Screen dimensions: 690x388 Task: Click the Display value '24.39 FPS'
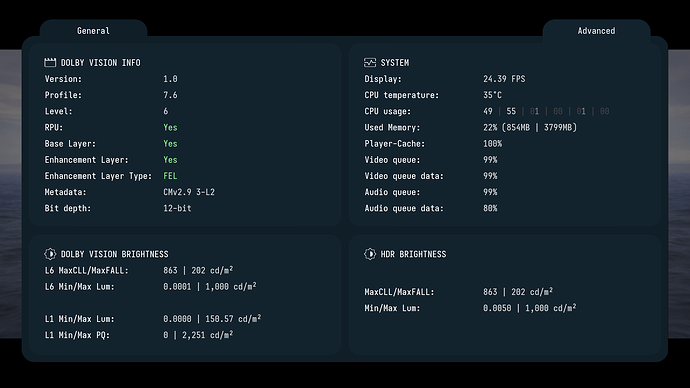pyautogui.click(x=504, y=79)
